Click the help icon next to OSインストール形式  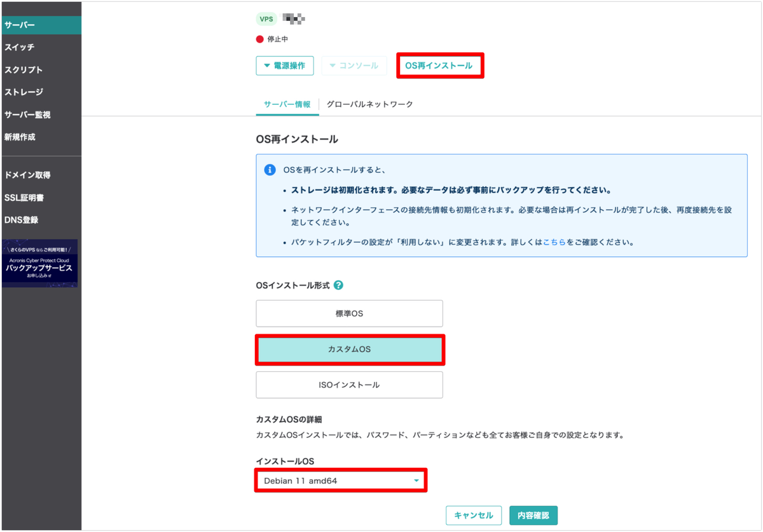pyautogui.click(x=338, y=285)
